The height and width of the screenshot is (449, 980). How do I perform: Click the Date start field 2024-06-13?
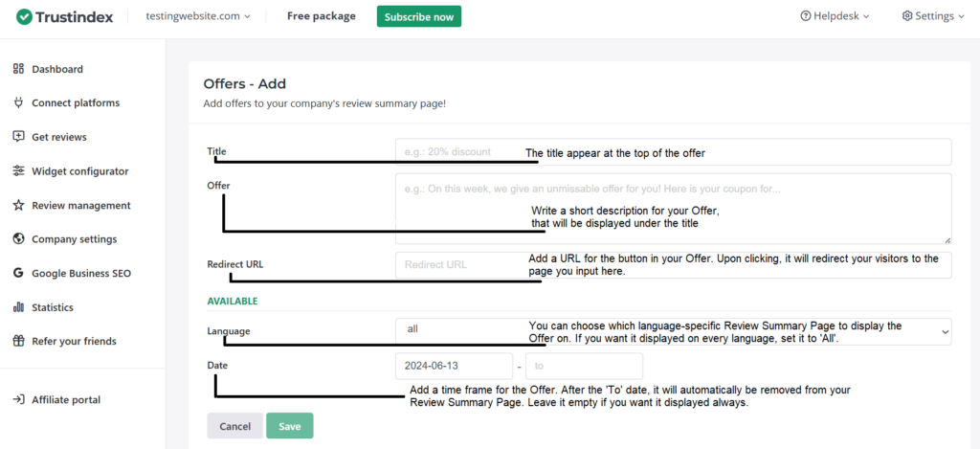454,366
